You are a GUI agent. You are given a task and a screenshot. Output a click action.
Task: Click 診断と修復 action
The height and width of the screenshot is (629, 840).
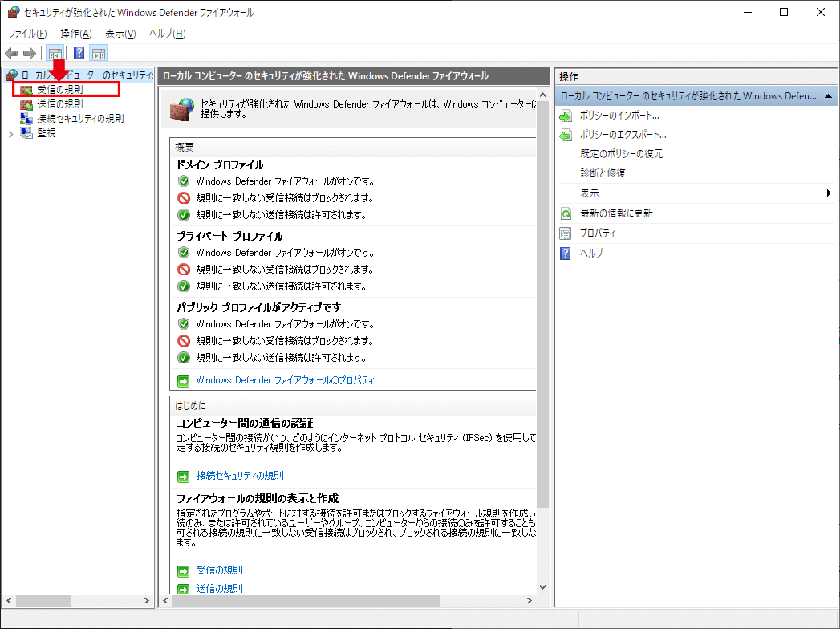tap(603, 173)
